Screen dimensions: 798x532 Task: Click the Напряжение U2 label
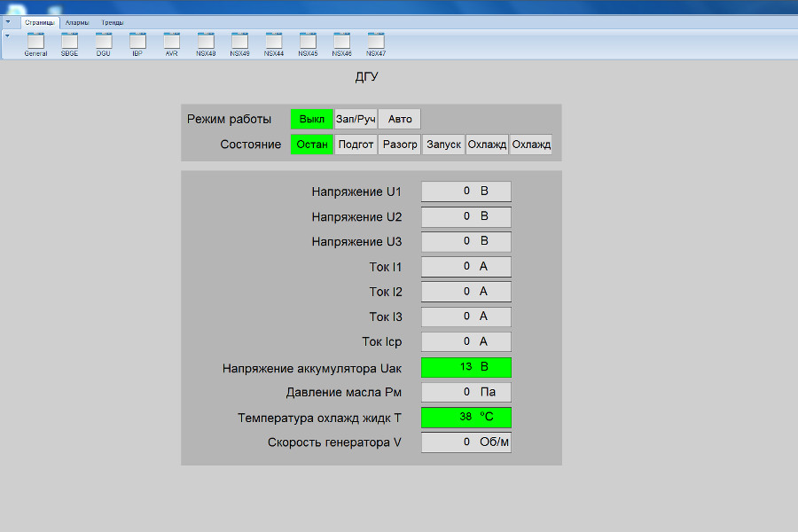[356, 217]
